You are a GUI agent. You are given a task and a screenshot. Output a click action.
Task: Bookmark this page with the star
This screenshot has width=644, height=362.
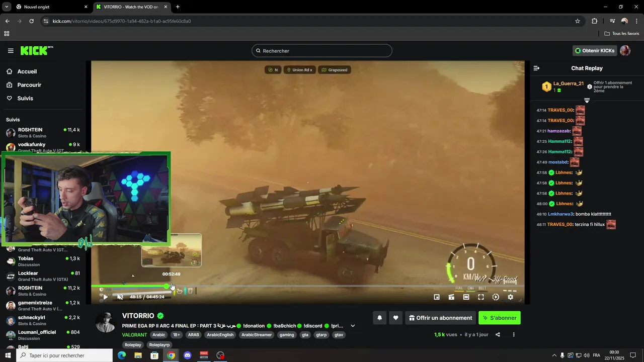pos(578,21)
